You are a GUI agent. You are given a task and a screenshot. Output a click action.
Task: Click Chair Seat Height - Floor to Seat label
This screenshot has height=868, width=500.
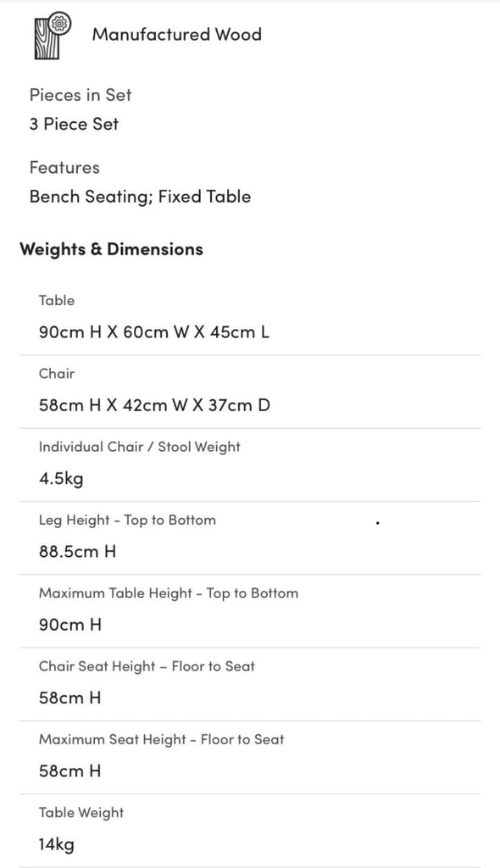(x=147, y=666)
